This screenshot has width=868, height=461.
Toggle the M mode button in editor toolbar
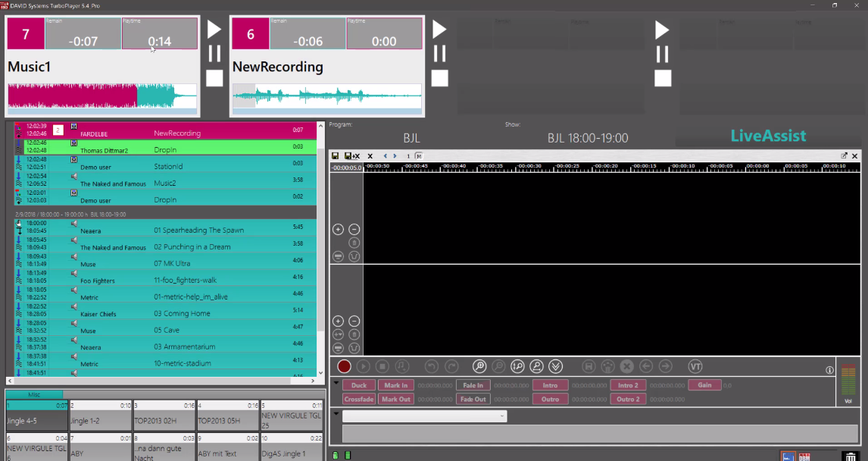coord(419,156)
